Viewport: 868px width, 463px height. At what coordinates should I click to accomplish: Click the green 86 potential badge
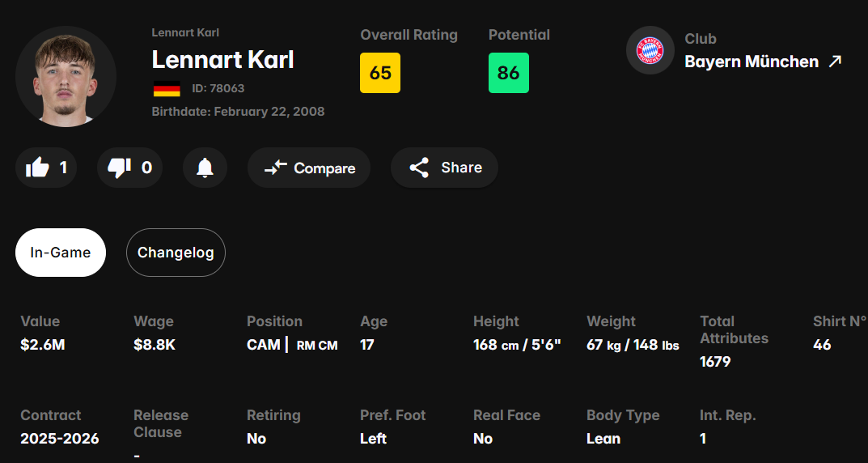pos(509,73)
